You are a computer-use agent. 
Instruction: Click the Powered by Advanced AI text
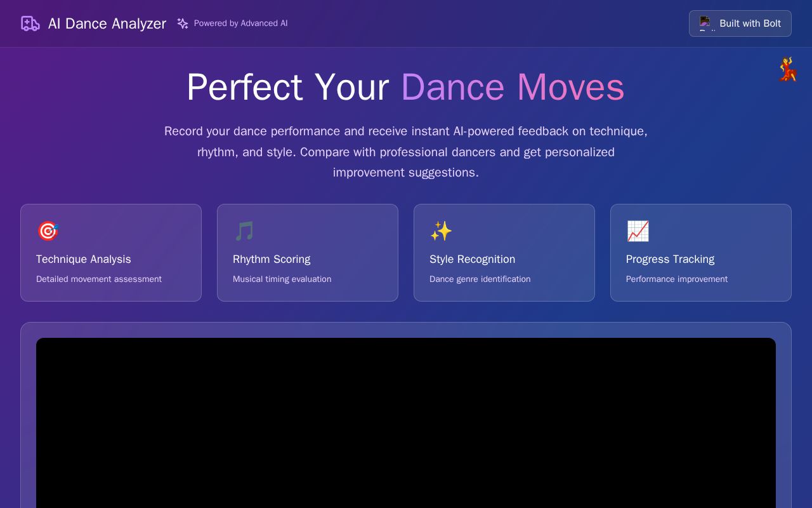(240, 23)
